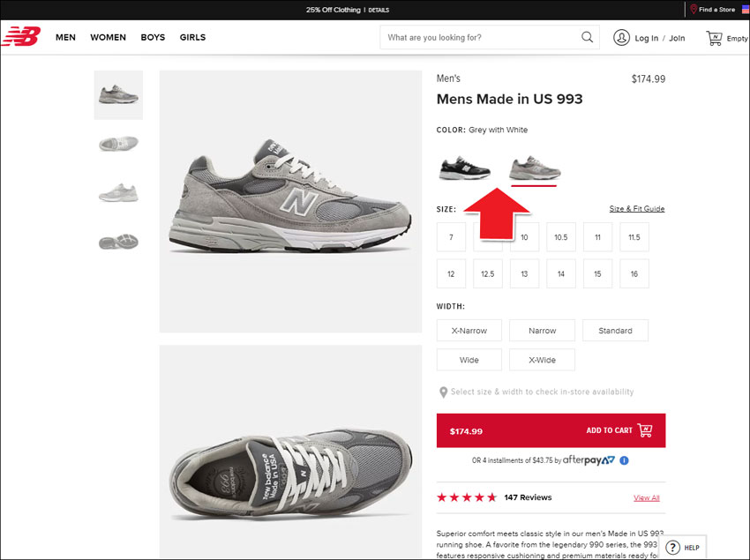Choose Narrow width
The image size is (750, 560).
point(542,331)
